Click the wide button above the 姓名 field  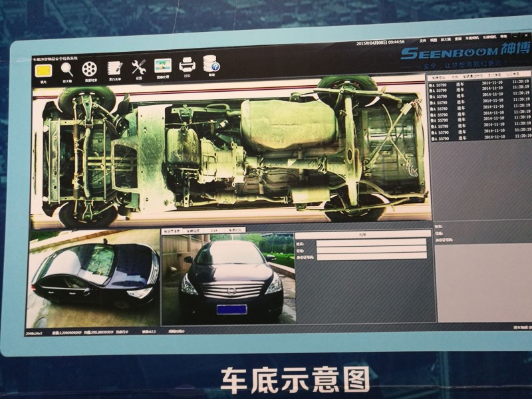362,235
